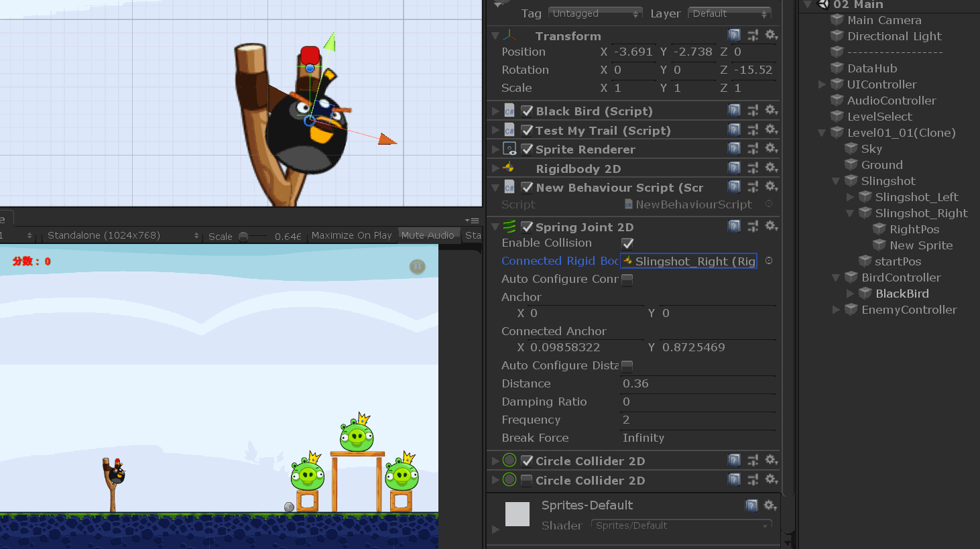
Task: Select Ground object in Hierarchy
Action: point(882,165)
